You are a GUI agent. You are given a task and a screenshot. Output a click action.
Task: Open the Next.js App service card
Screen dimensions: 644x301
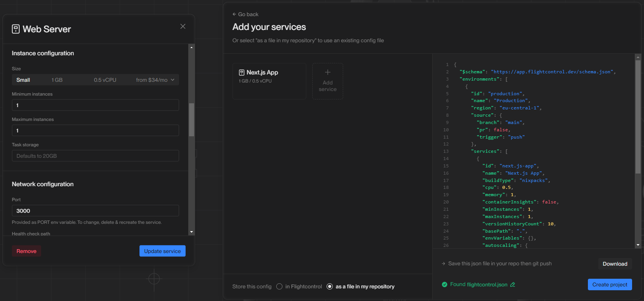tap(269, 81)
